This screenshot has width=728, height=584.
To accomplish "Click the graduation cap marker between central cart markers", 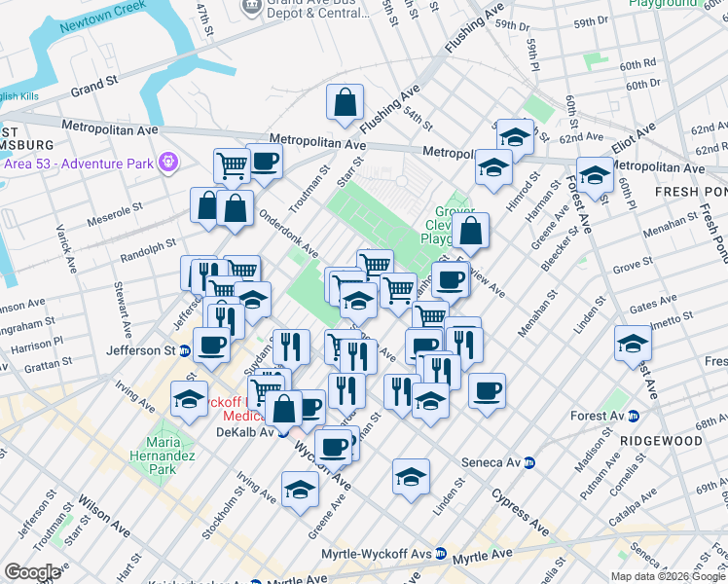I will 358,303.
